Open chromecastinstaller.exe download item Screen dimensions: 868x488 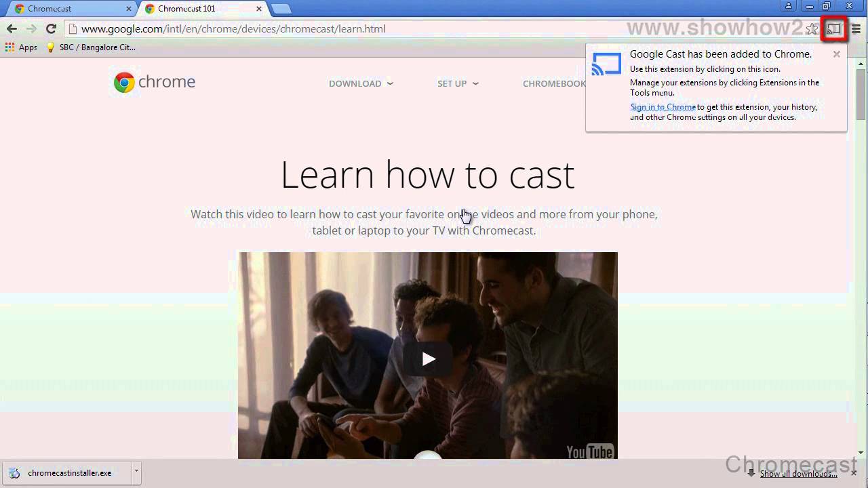[x=66, y=473]
